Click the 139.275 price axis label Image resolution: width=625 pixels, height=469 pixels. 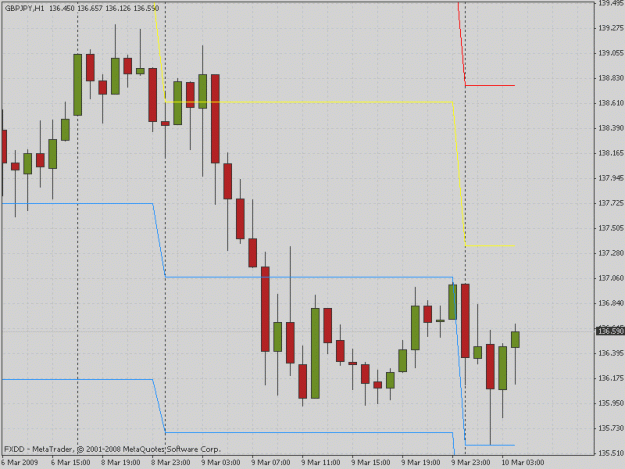[x=611, y=27]
